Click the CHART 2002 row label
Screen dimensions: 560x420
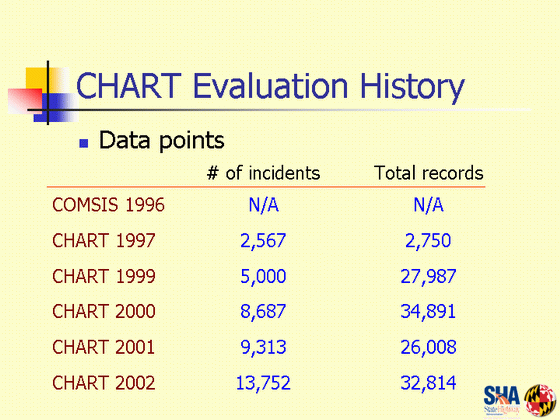(104, 383)
